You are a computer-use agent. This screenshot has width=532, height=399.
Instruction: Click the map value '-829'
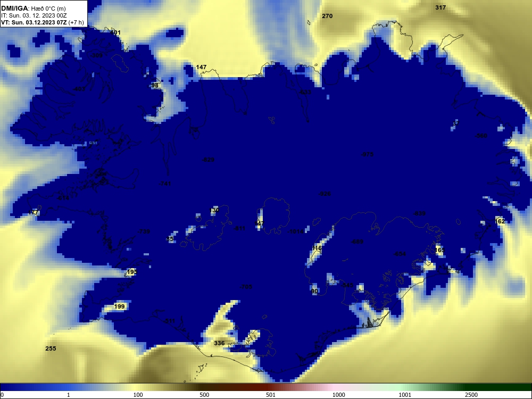207,160
